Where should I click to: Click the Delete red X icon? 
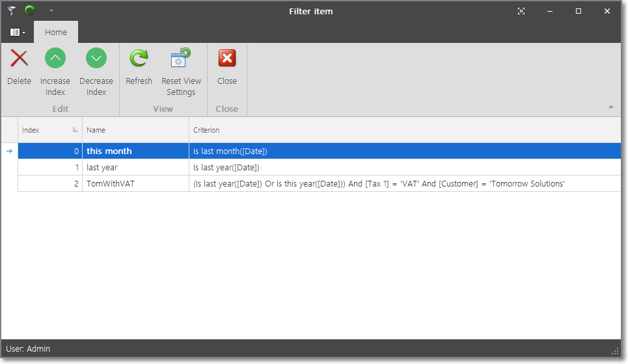(x=19, y=58)
